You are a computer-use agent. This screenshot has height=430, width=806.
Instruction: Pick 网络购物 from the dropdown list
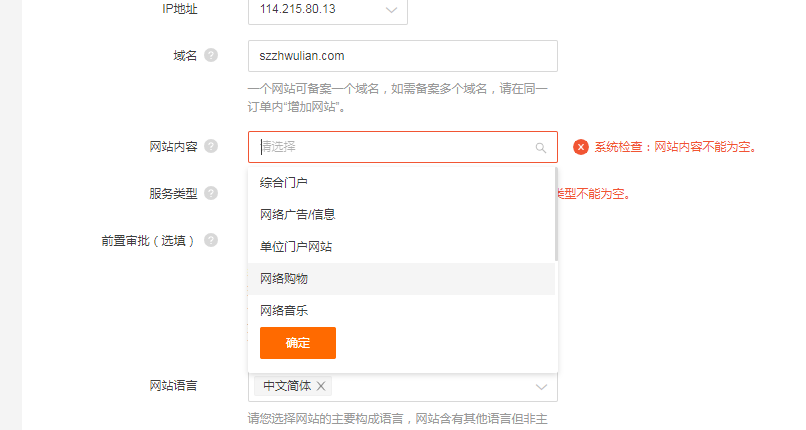point(401,278)
